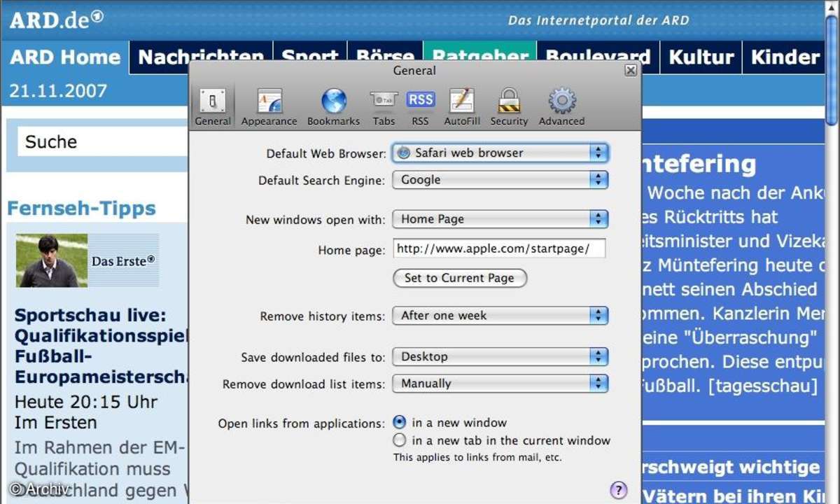Screen dimensions: 840x504
Task: Open the Bookmarks preferences pane
Action: click(x=333, y=107)
